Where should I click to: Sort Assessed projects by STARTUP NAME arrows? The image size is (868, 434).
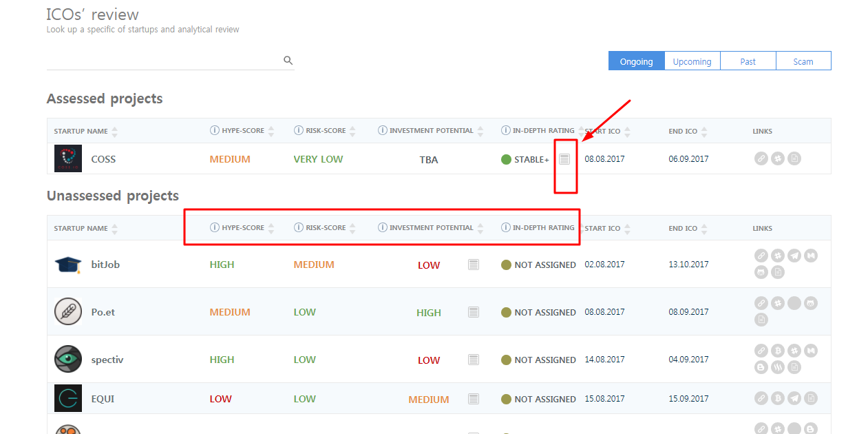[x=114, y=132]
